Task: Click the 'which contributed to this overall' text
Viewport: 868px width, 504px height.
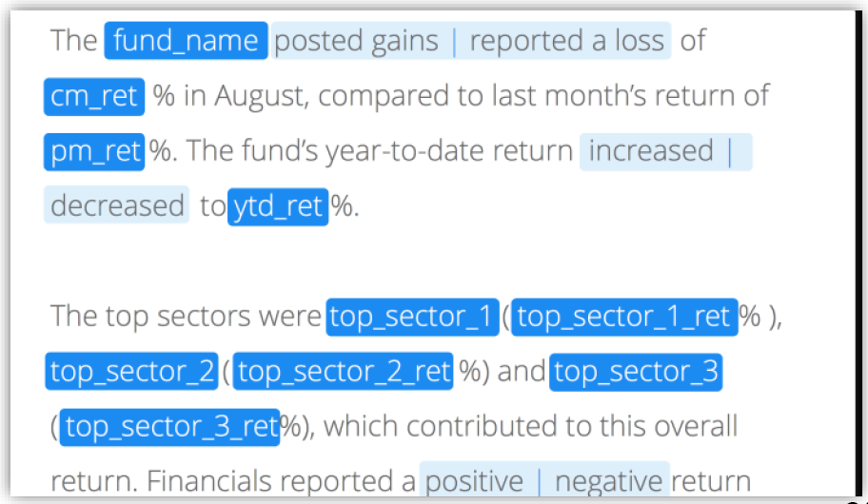Action: coord(531,427)
